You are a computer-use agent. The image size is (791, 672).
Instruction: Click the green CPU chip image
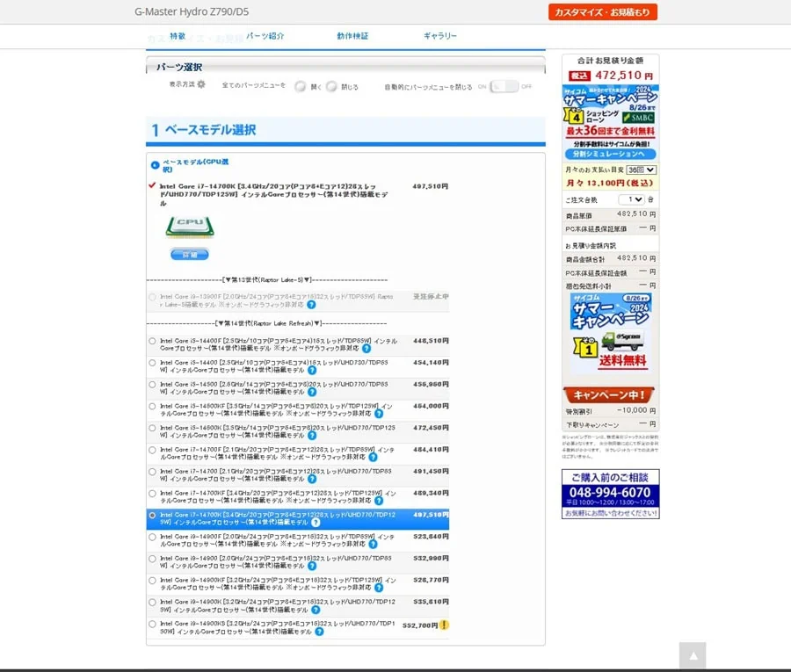190,227
